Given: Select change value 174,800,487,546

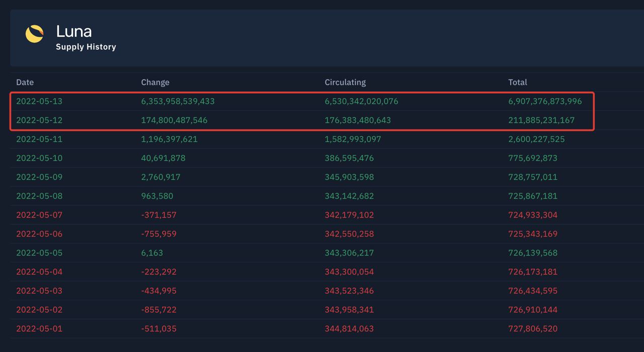Looking at the screenshot, I should (x=174, y=120).
